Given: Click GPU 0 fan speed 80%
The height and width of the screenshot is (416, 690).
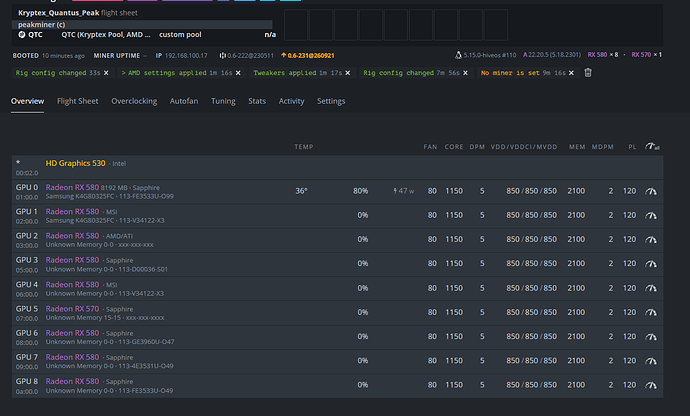Looking at the screenshot, I should (x=360, y=191).
